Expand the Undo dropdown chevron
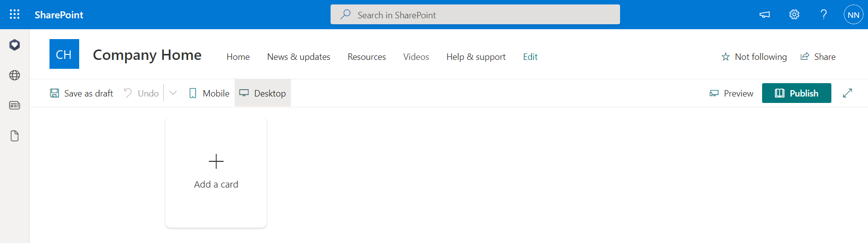The height and width of the screenshot is (243, 868). click(x=173, y=93)
